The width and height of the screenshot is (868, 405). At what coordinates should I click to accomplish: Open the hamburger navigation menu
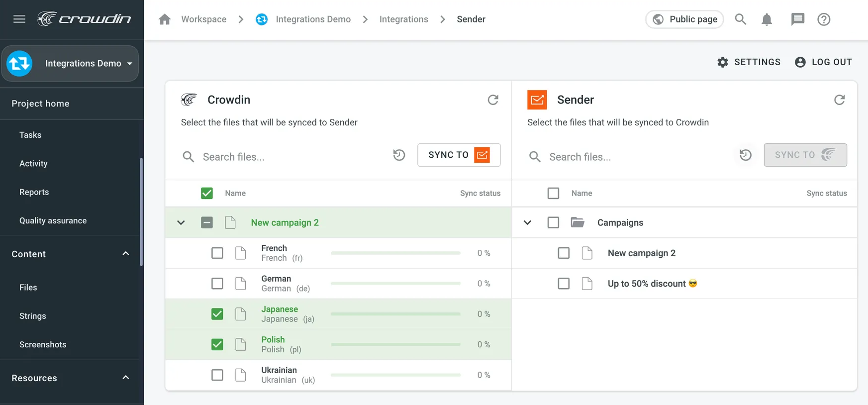(19, 19)
